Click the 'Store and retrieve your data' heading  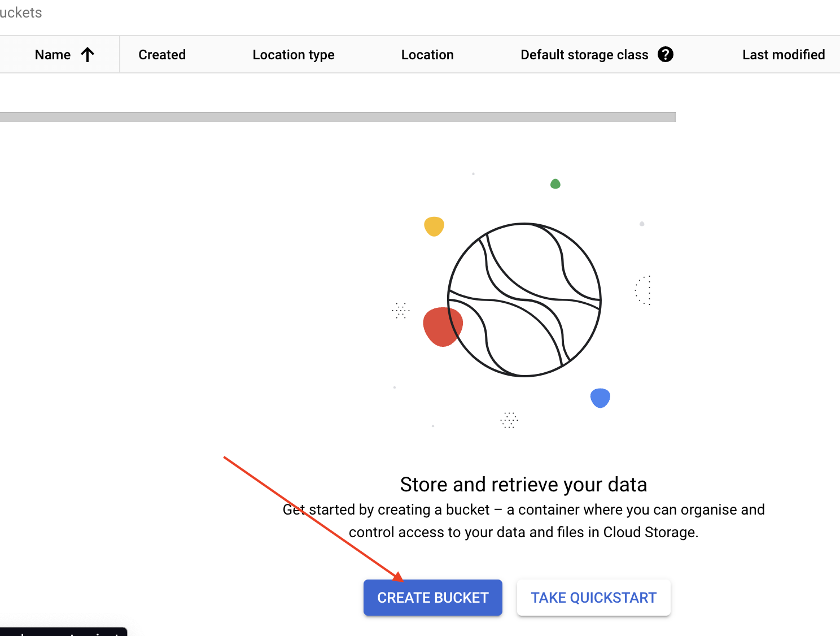click(523, 485)
